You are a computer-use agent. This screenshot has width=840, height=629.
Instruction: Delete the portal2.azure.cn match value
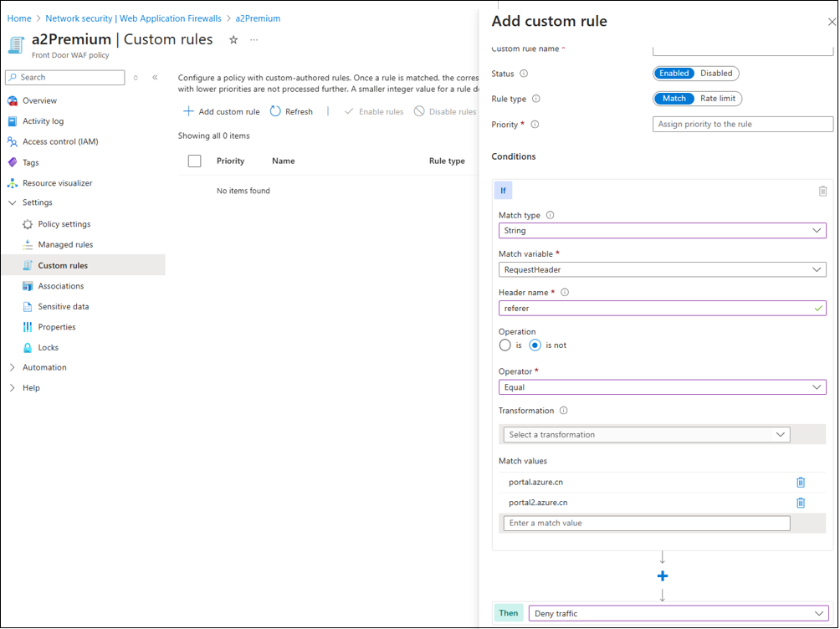click(800, 503)
